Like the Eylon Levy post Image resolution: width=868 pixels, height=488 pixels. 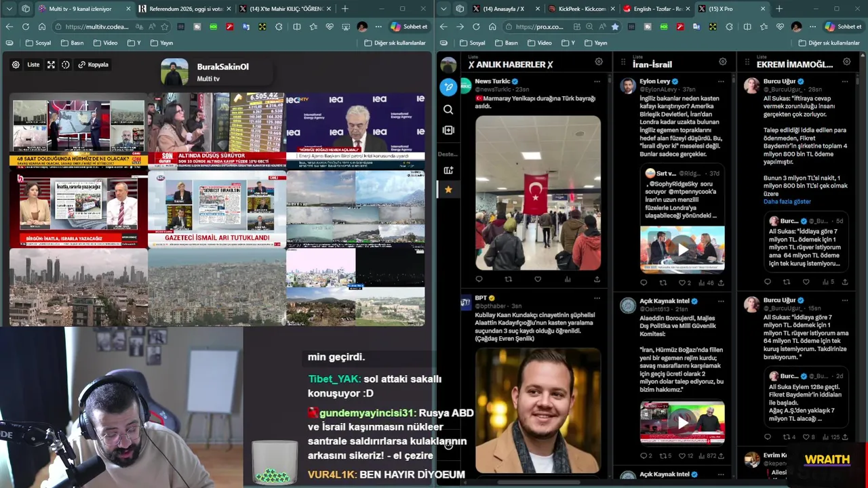(x=682, y=283)
